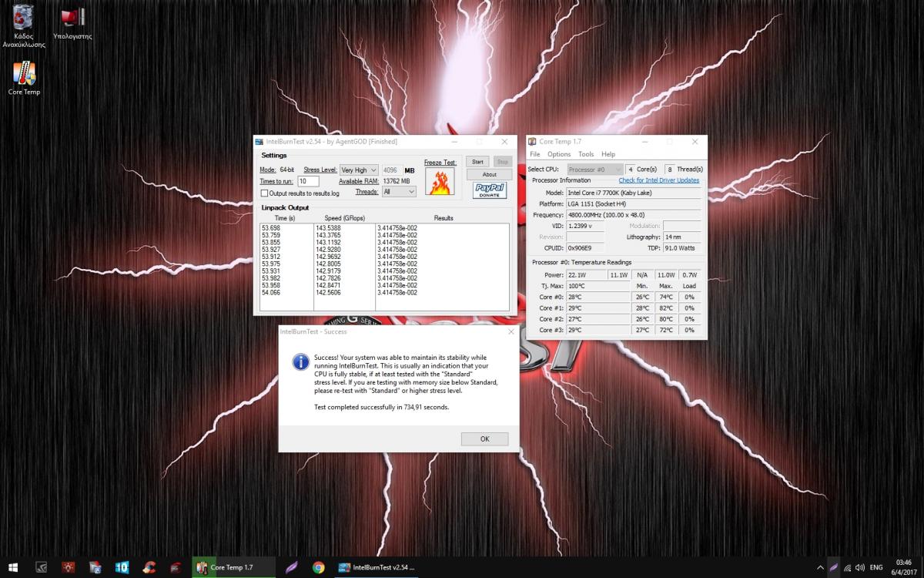Click 'Test completed successfully in 734,91 seconds' text
The image size is (924, 578).
(381, 407)
